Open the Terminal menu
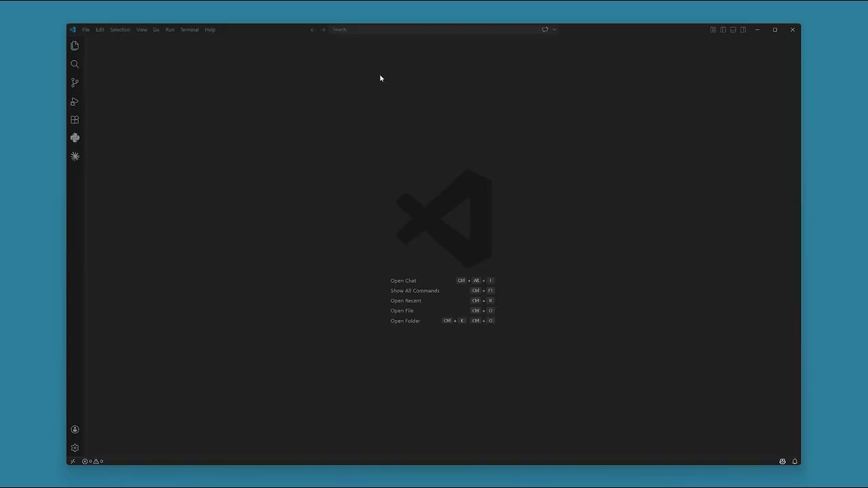 pyautogui.click(x=189, y=30)
